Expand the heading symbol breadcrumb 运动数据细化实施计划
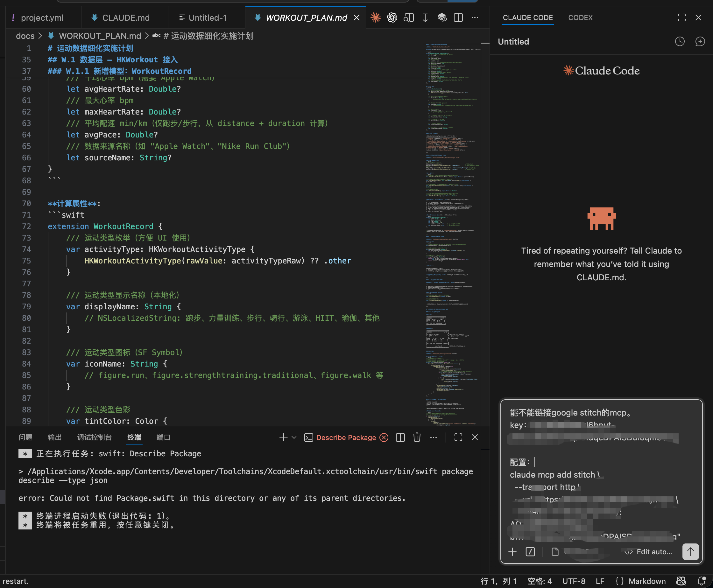 (x=208, y=36)
